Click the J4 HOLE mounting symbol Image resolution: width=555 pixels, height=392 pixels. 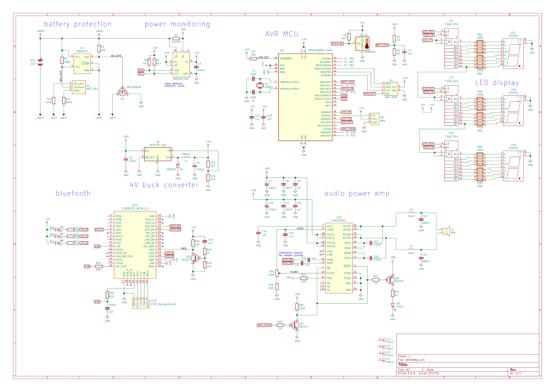(x=384, y=360)
